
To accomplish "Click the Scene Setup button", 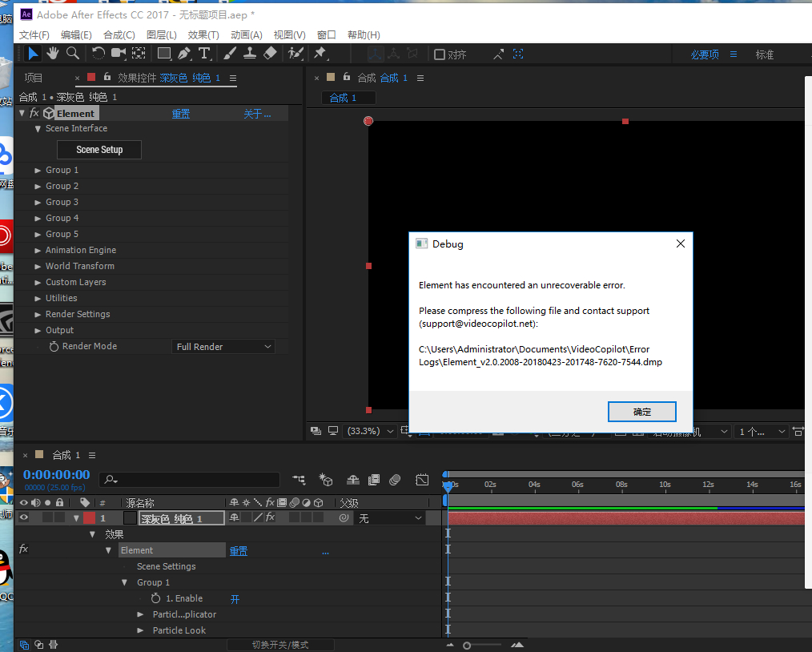I will click(99, 150).
